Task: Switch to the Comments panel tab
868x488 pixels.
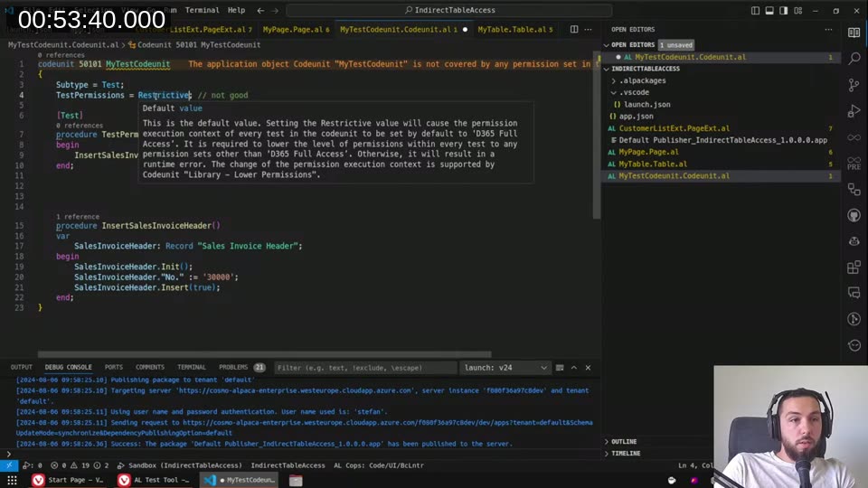Action: (150, 368)
